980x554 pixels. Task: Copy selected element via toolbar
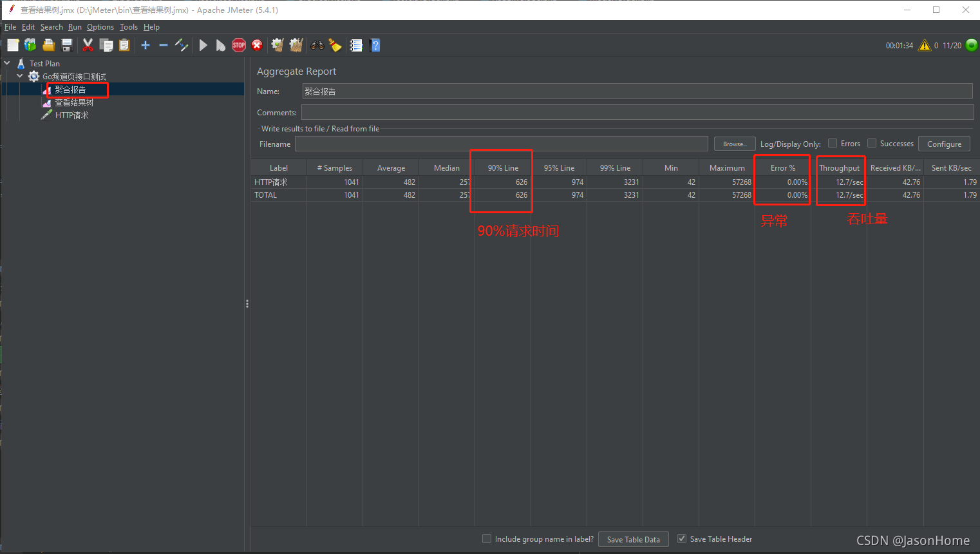pos(106,45)
